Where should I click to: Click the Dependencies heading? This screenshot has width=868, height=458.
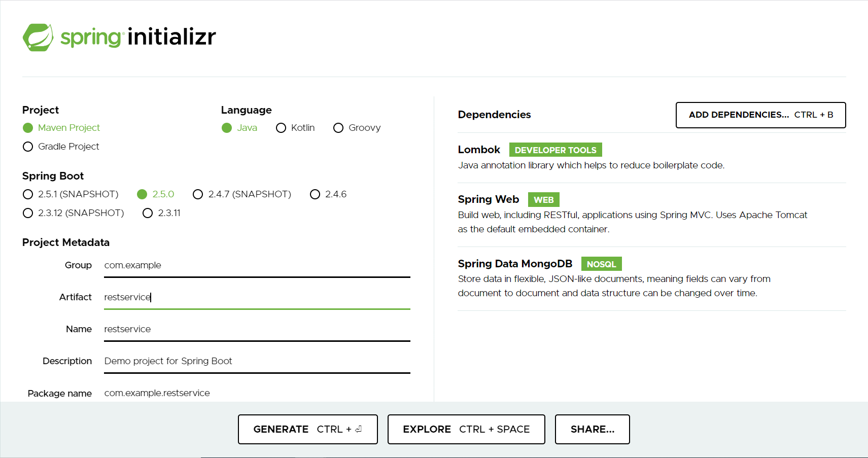[x=494, y=115]
